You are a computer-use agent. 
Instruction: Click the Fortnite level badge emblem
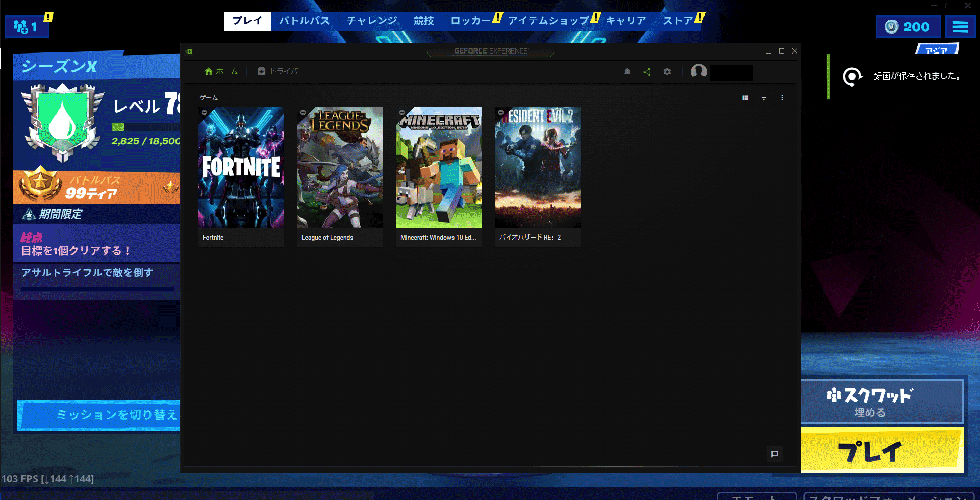tap(63, 122)
